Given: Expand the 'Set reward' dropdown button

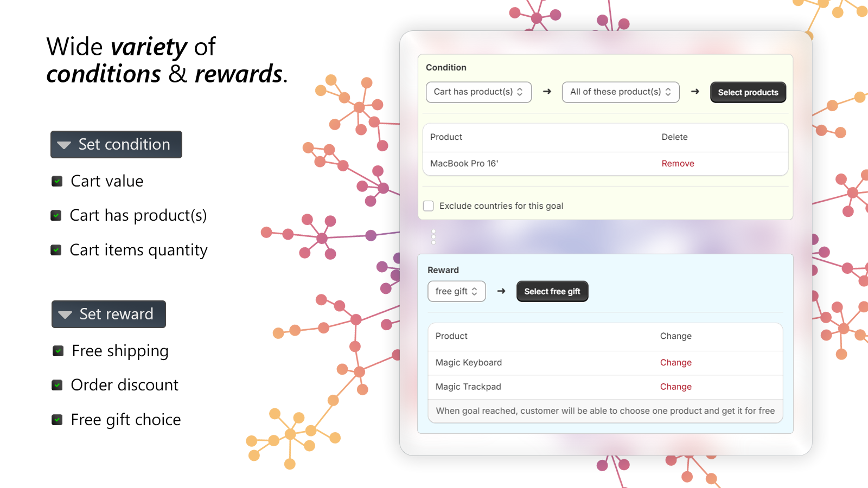Looking at the screenshot, I should pos(108,314).
